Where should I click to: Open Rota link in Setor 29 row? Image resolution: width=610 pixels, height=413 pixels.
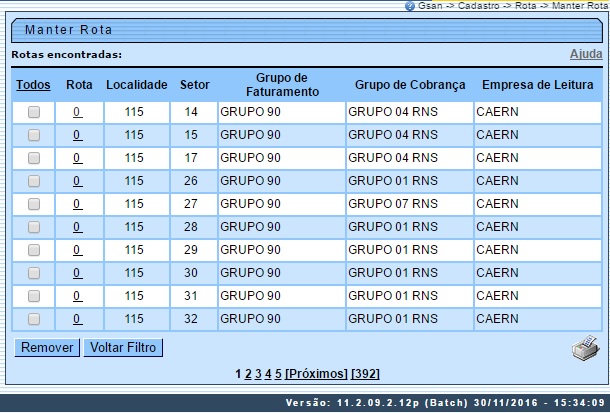click(77, 250)
